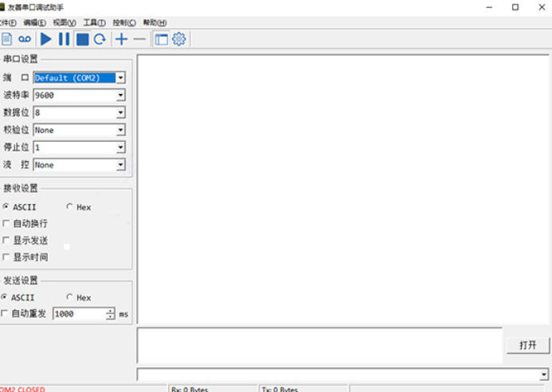This screenshot has height=392, width=552.
Task: Enable the 显示时间 checkbox
Action: [x=7, y=257]
